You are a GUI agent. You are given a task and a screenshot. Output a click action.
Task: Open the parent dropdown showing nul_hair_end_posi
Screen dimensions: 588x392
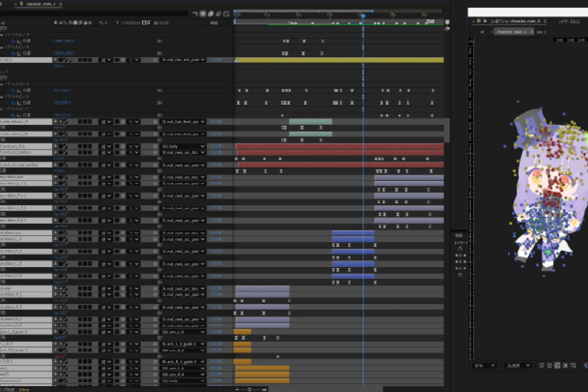pos(183,60)
